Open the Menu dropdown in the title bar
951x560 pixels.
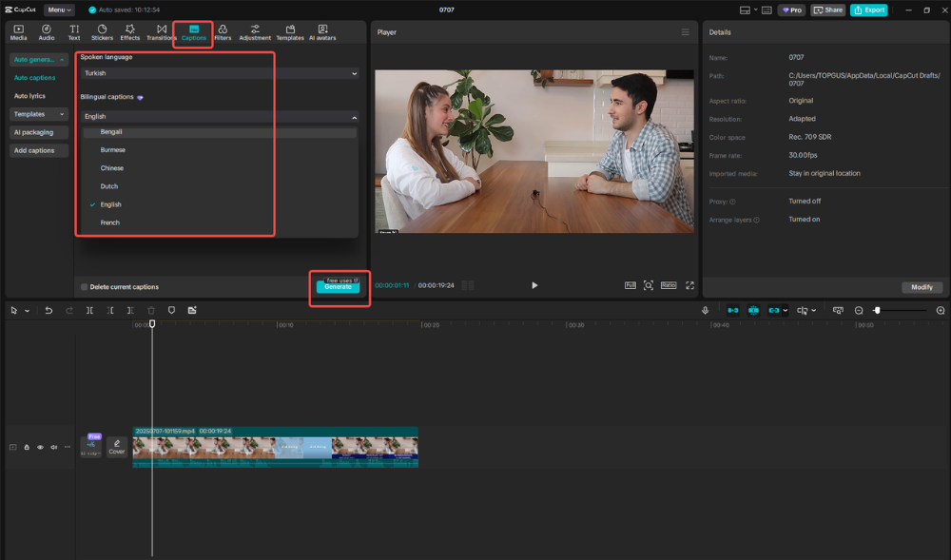click(x=59, y=10)
